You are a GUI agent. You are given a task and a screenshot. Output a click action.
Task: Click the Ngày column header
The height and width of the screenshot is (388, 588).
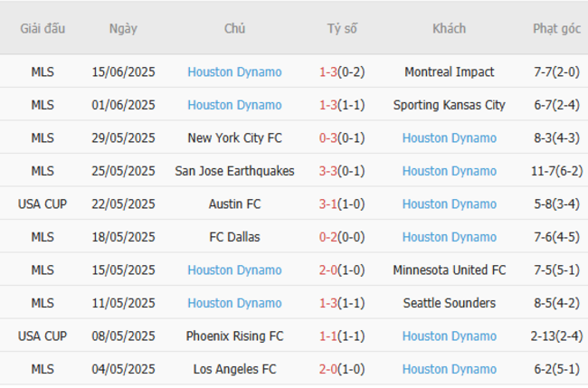(123, 28)
